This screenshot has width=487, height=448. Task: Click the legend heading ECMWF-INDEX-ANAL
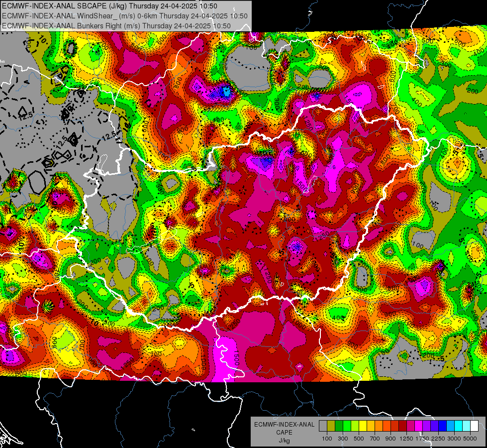[284, 425]
